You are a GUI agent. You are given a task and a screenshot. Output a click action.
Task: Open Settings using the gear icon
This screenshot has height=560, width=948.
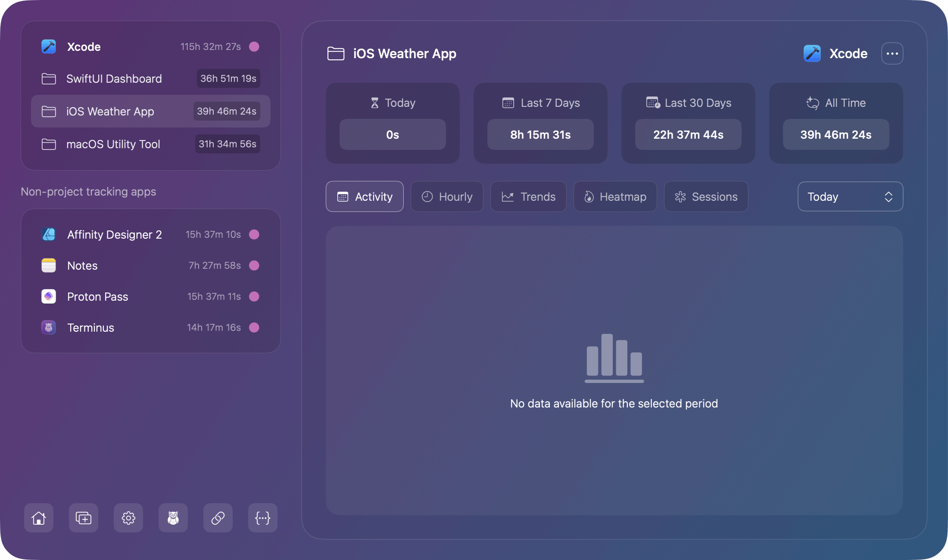pos(128,518)
